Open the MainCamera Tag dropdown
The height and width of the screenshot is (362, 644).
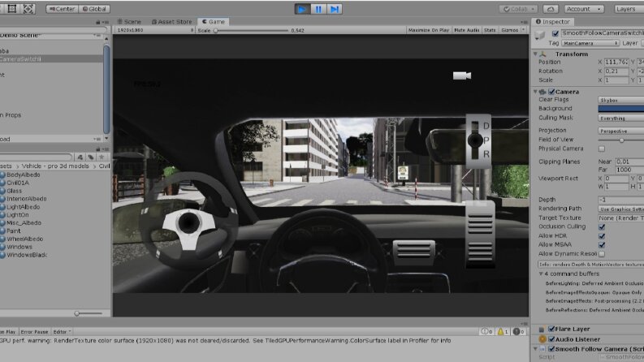point(590,43)
